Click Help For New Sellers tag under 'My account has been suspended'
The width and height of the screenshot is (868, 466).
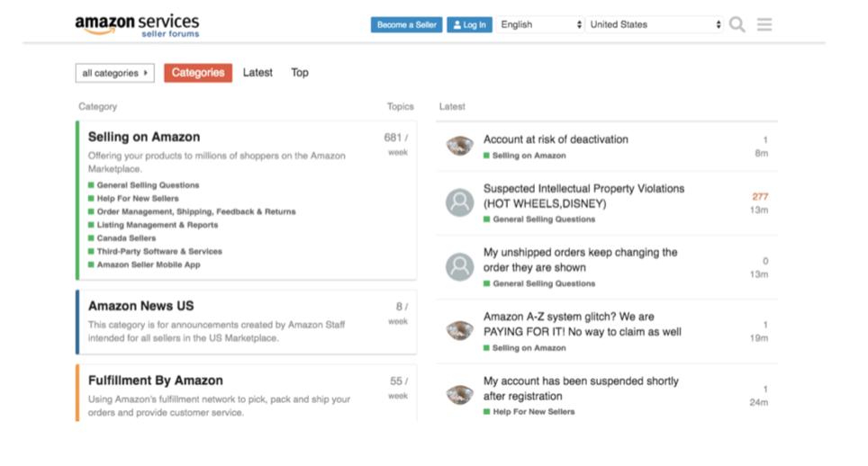point(529,412)
